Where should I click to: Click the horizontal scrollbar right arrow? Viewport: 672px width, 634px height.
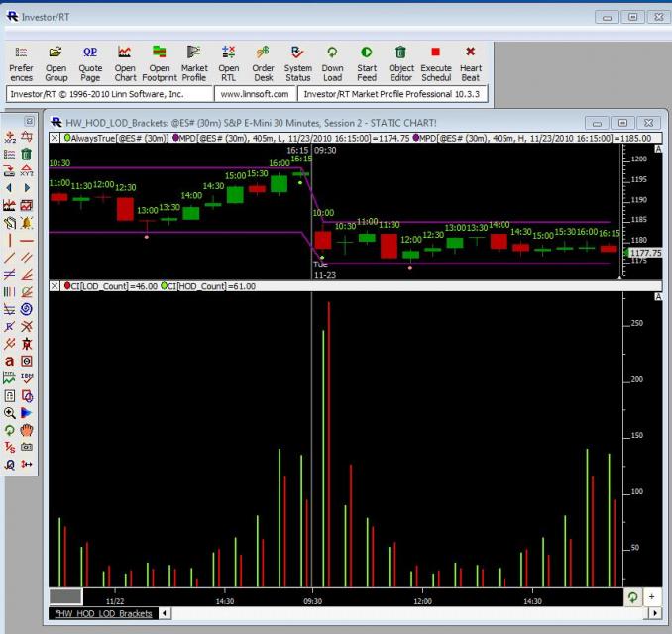(x=654, y=614)
